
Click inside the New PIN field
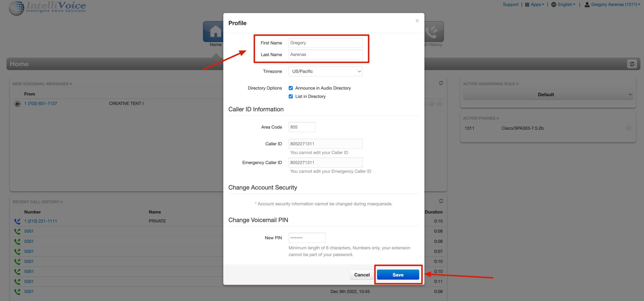307,238
